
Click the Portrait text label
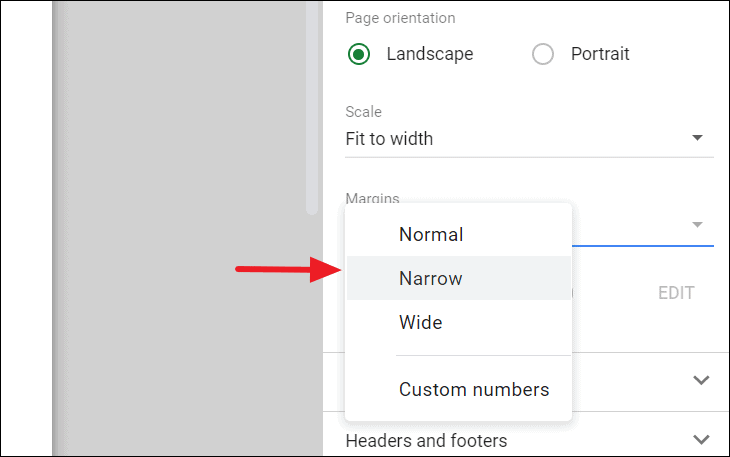click(600, 54)
